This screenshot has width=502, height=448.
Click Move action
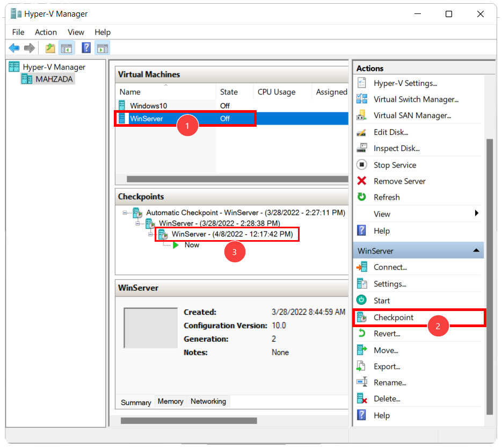point(386,350)
